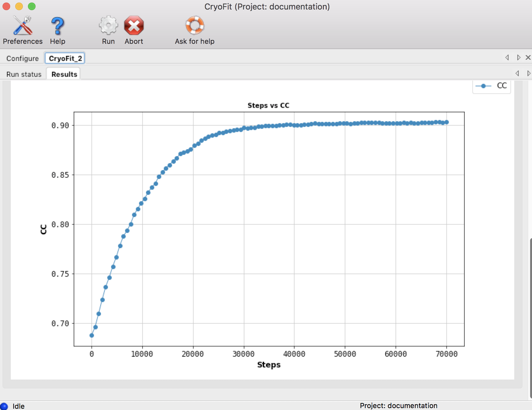Screen dimensions: 532x410
Task: Click Project: documentation in the status bar
Action: click(399, 406)
